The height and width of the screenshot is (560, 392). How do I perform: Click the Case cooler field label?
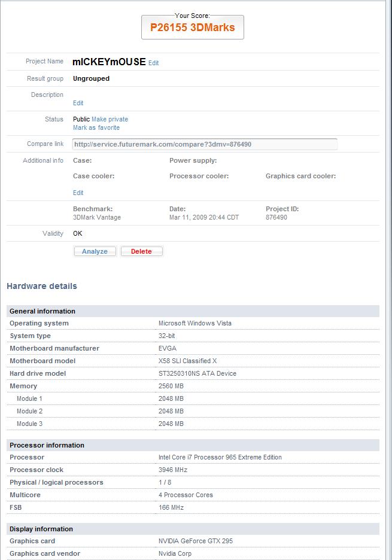[93, 176]
